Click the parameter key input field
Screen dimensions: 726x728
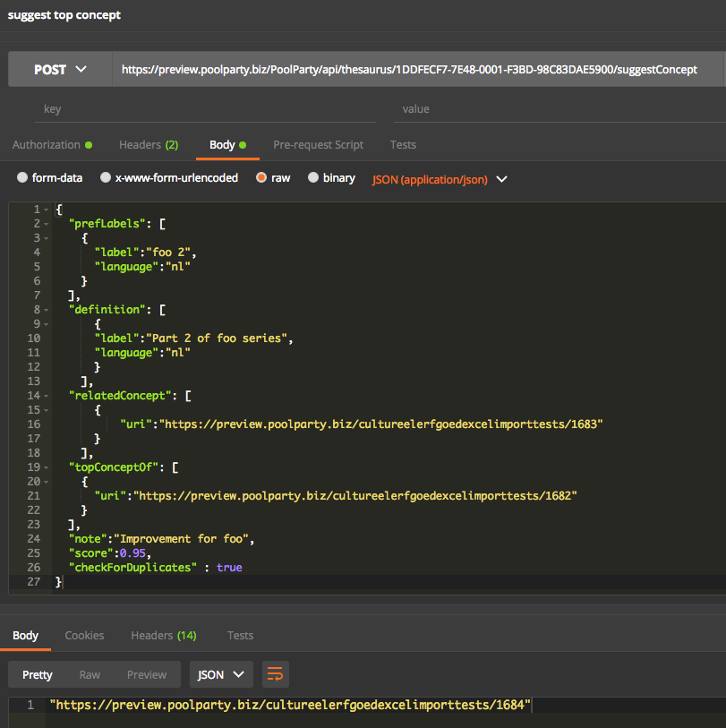(x=206, y=109)
